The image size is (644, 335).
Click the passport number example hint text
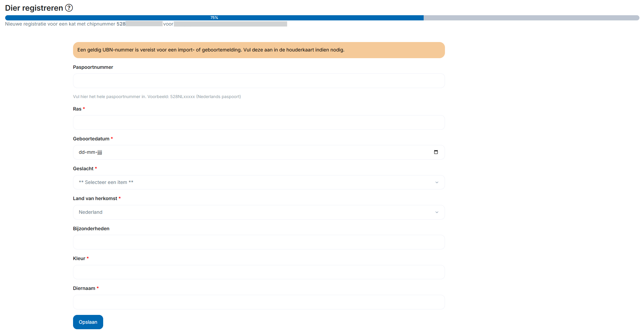157,97
